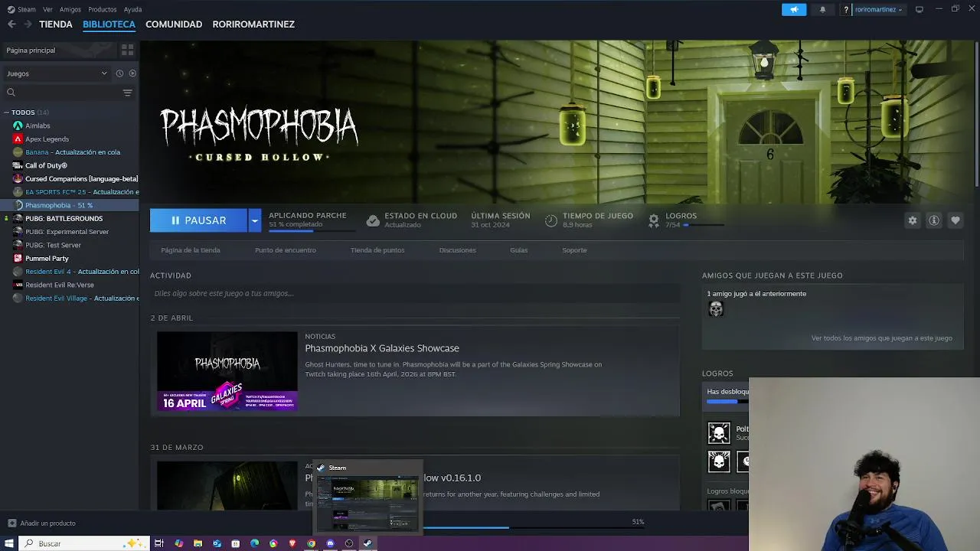Open game settings gear icon

click(x=912, y=220)
